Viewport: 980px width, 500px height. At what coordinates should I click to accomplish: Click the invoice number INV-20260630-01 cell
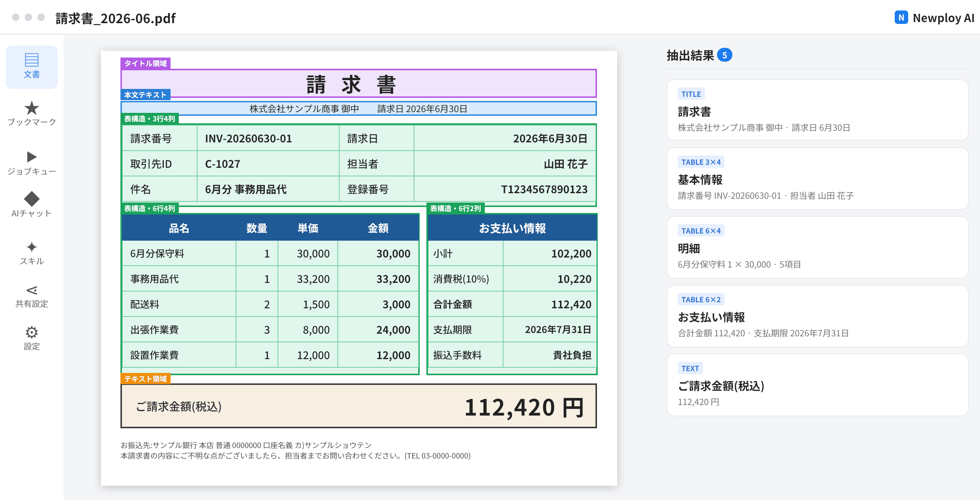point(268,138)
